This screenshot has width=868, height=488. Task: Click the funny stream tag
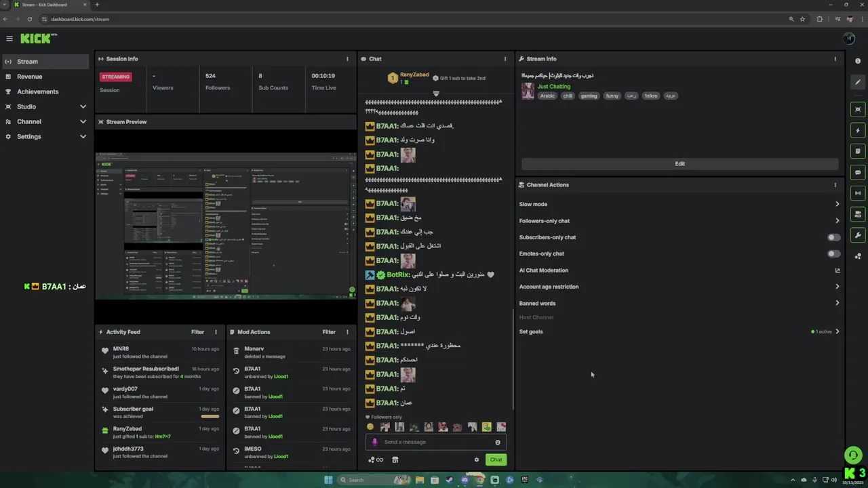pos(612,96)
